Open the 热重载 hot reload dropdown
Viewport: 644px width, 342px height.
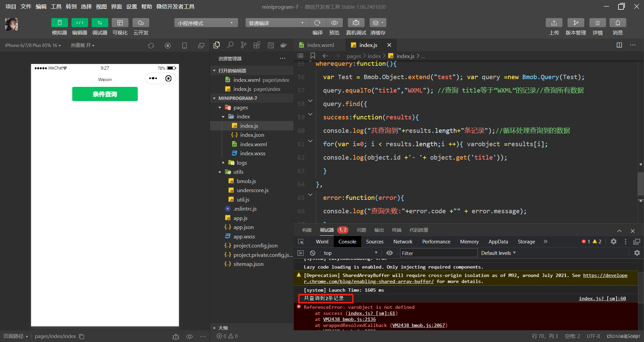click(x=83, y=45)
